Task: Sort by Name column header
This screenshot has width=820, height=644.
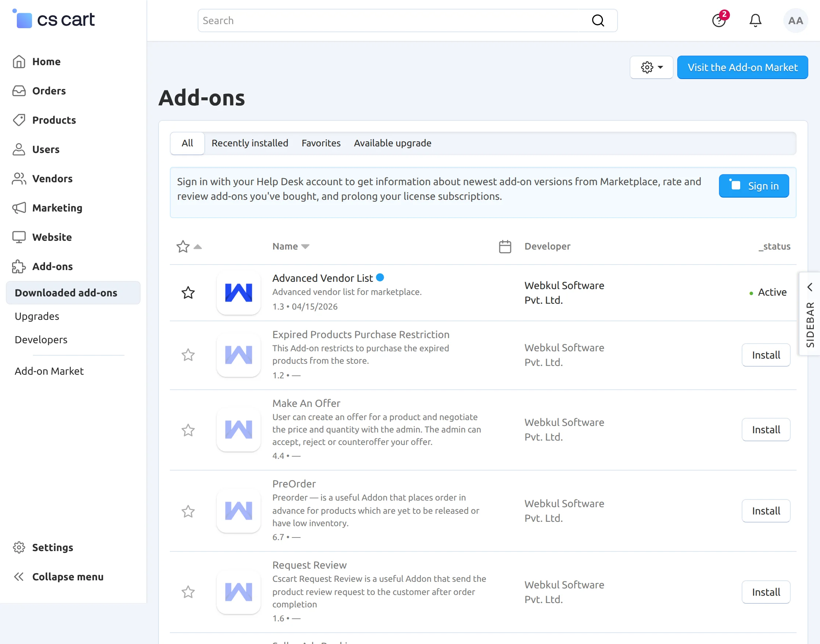Action: tap(291, 246)
